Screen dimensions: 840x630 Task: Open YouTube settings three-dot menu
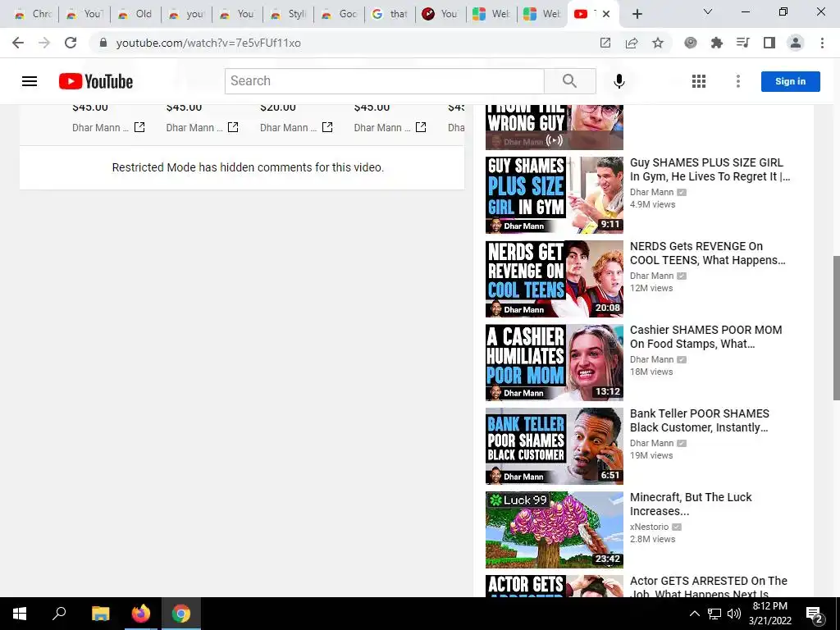(x=738, y=81)
